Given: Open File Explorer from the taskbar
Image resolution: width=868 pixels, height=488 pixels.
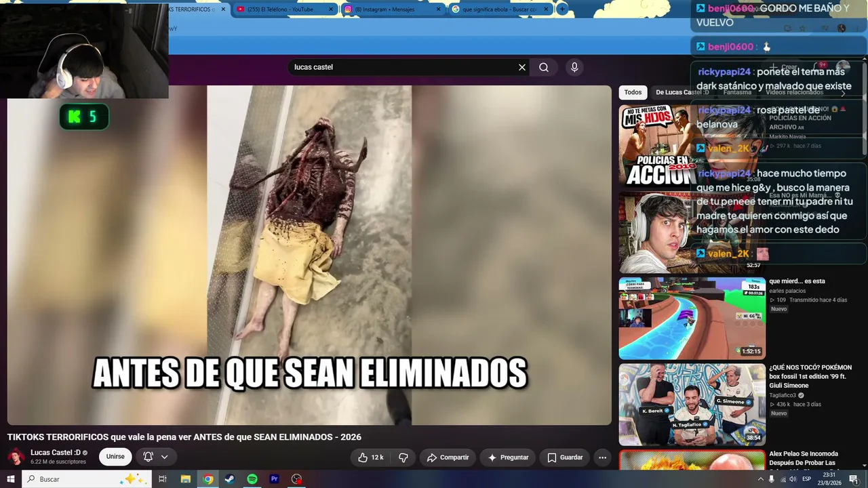Looking at the screenshot, I should click(x=185, y=479).
